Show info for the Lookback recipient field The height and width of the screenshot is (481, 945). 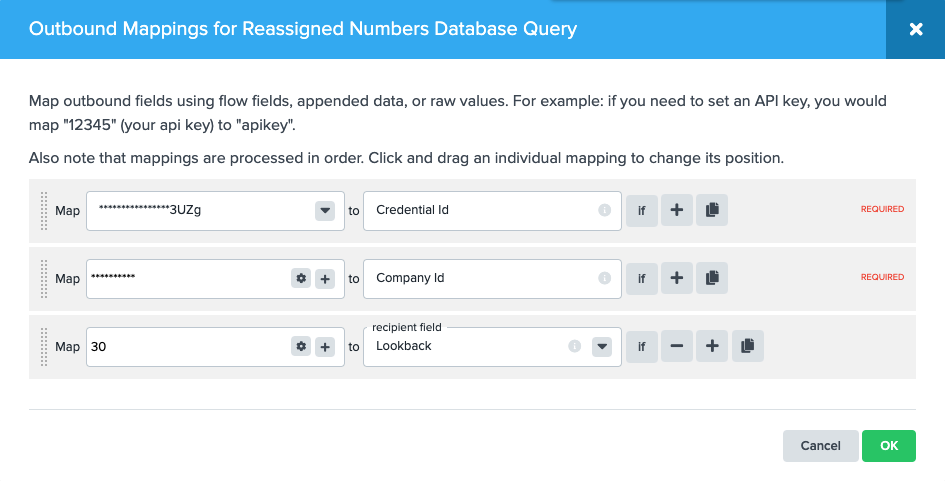point(574,347)
